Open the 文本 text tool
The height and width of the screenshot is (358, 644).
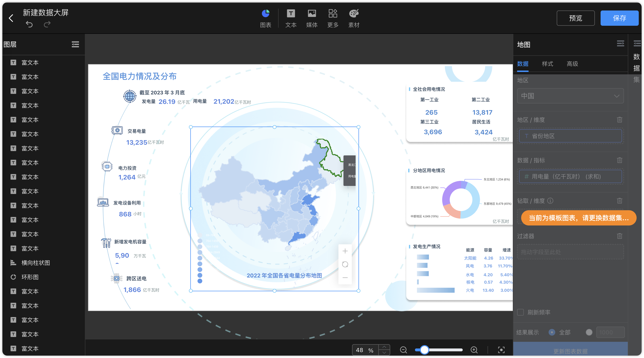pos(291,18)
